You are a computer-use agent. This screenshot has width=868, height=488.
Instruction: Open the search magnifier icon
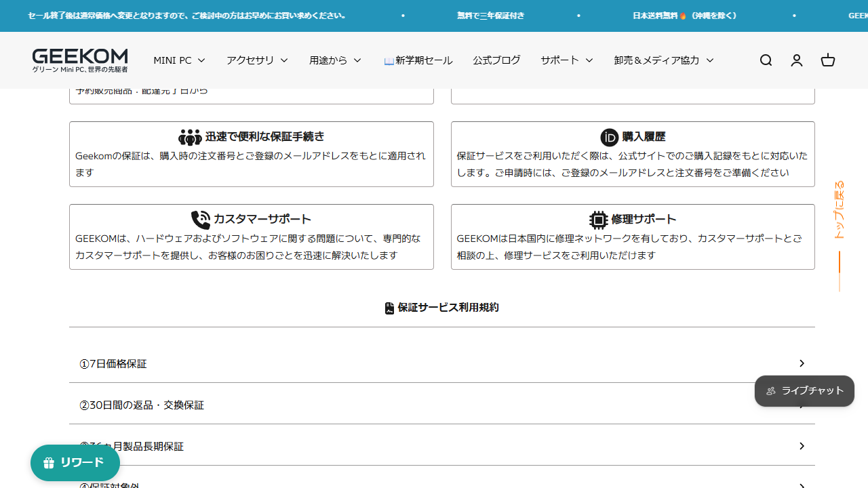click(x=766, y=60)
